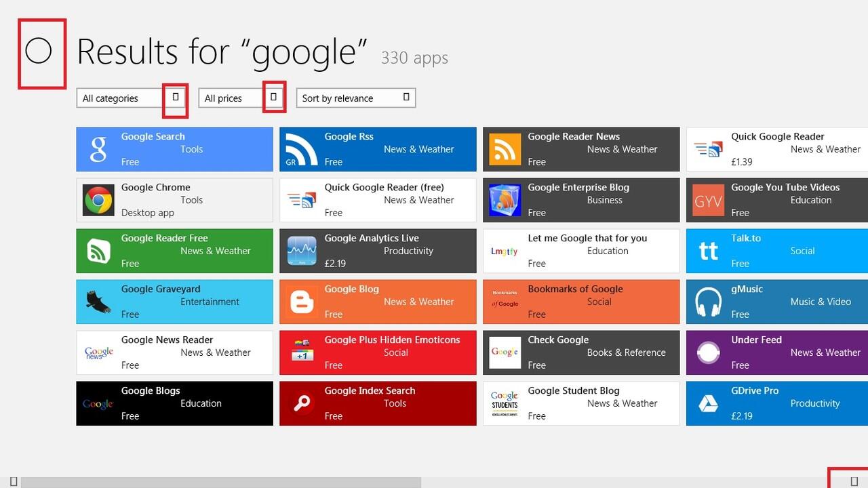This screenshot has width=868, height=488.
Task: Click 'Books & Reference' on Check Google
Action: (627, 352)
